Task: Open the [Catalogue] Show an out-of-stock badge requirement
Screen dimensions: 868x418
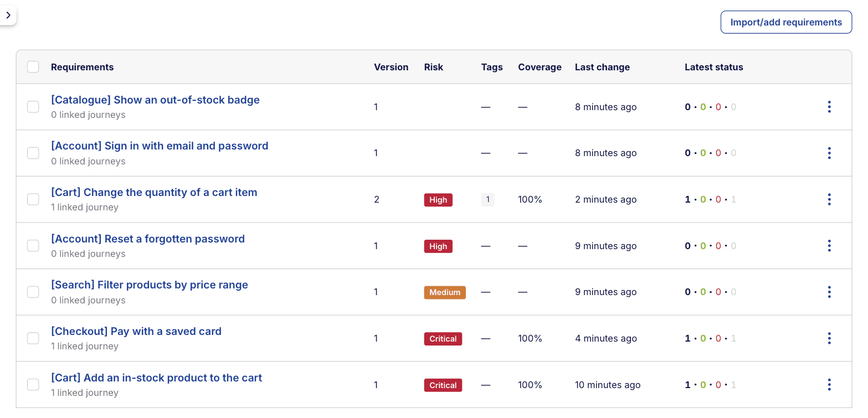Action: tap(155, 100)
